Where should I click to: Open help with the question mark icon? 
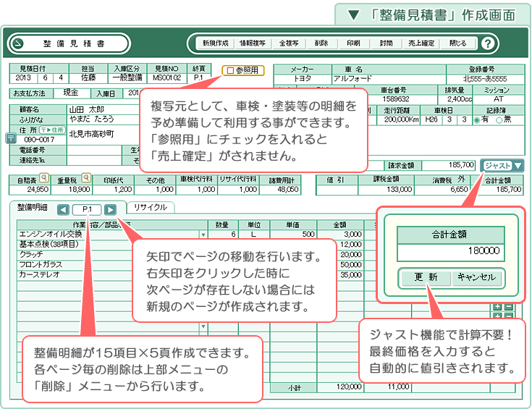click(488, 43)
